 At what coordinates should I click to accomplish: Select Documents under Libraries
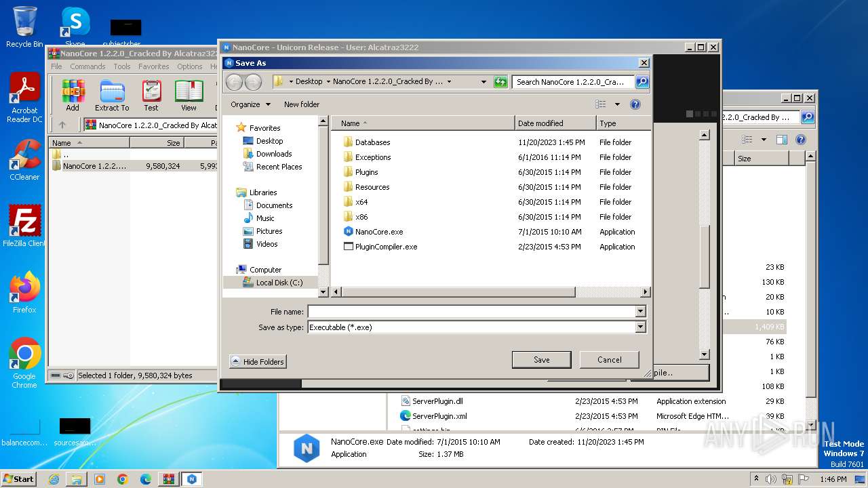(274, 205)
